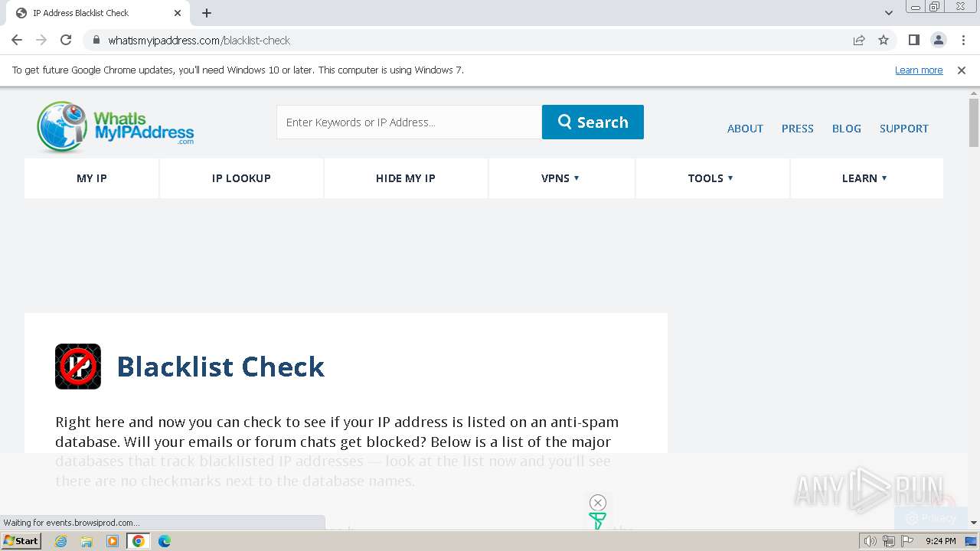Open the Windows Start menu

click(x=21, y=541)
